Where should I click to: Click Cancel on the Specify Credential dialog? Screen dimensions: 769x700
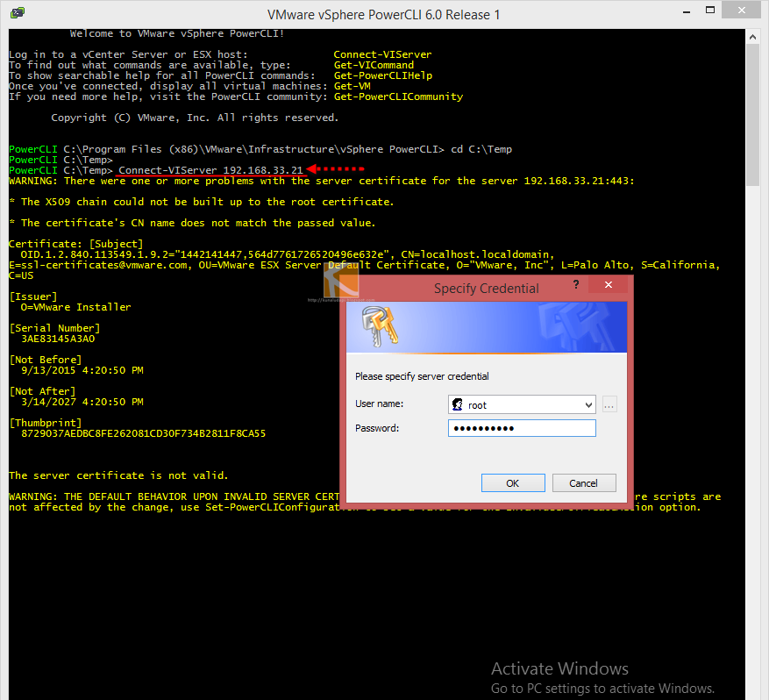[583, 482]
